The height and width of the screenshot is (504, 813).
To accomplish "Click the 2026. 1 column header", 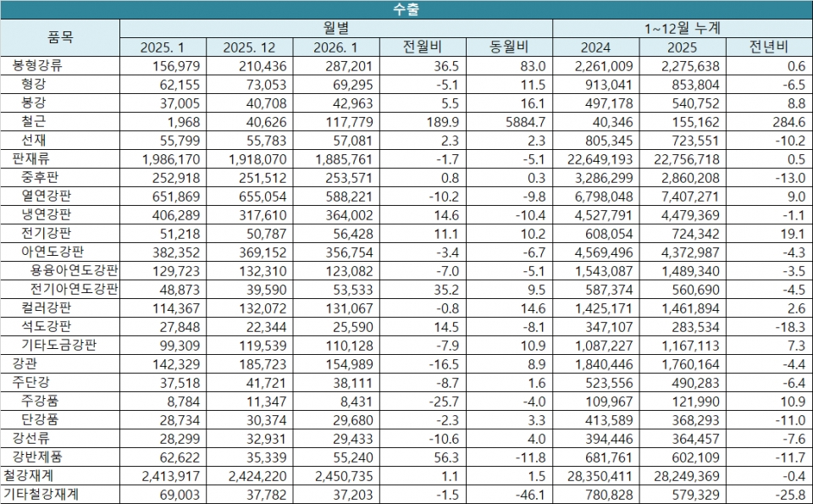I will point(335,47).
